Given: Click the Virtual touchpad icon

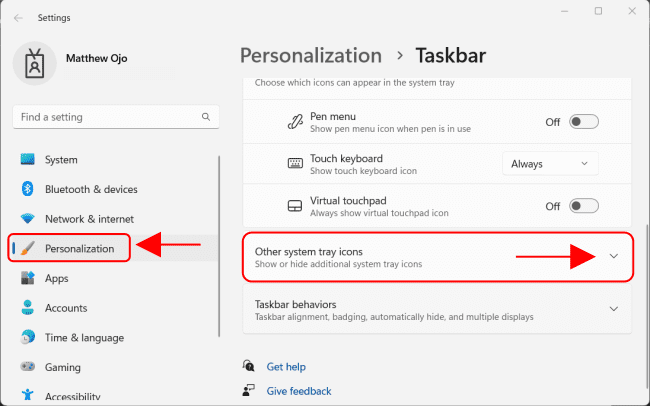Looking at the screenshot, I should click(x=295, y=206).
